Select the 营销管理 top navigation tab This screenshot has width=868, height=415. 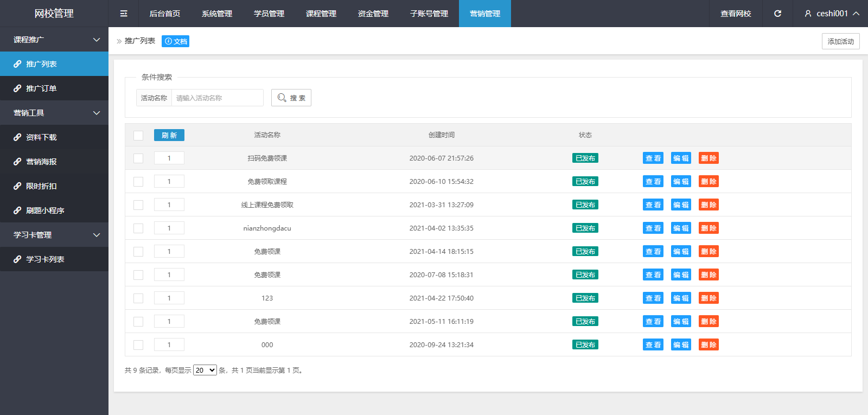point(485,14)
